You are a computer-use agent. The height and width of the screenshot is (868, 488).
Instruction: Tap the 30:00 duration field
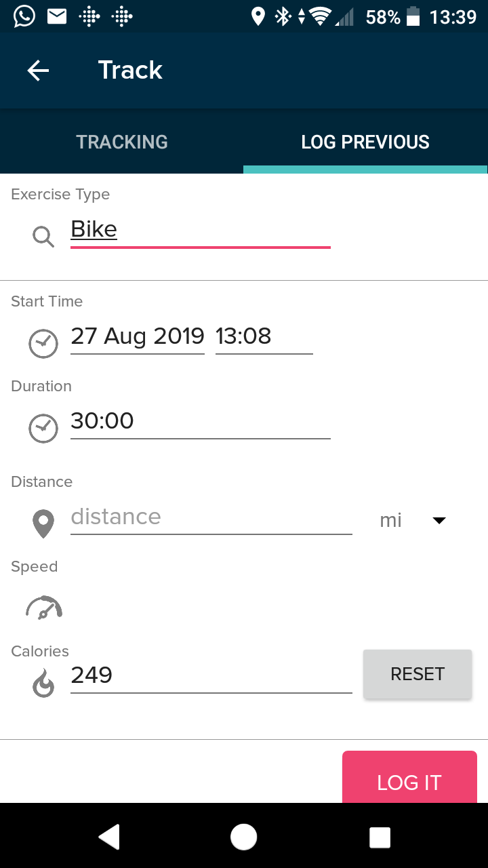(200, 421)
